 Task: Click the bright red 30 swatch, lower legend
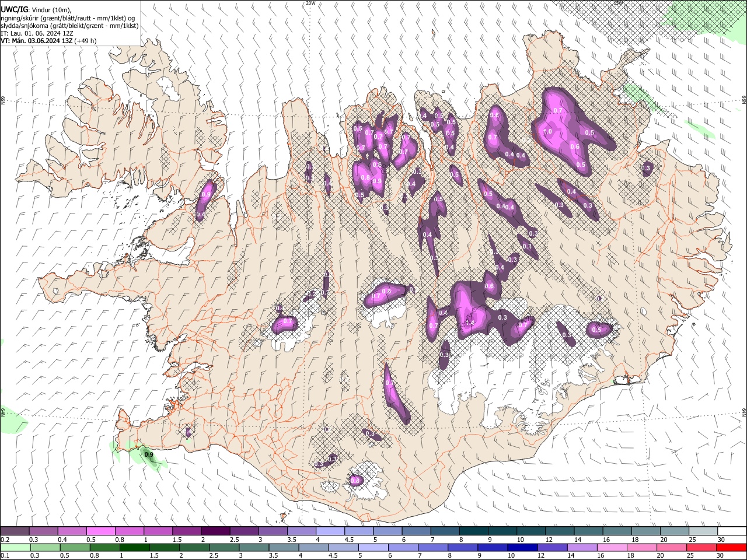point(731,547)
